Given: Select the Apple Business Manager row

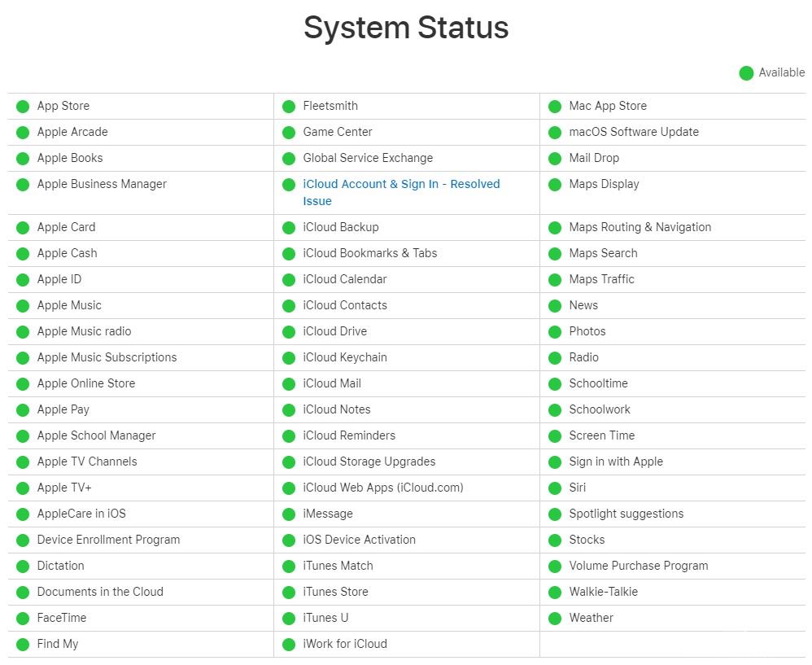Looking at the screenshot, I should [x=101, y=184].
